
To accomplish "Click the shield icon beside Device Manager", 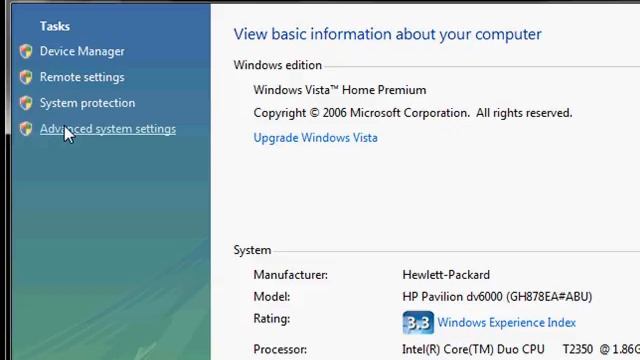I will [x=26, y=51].
